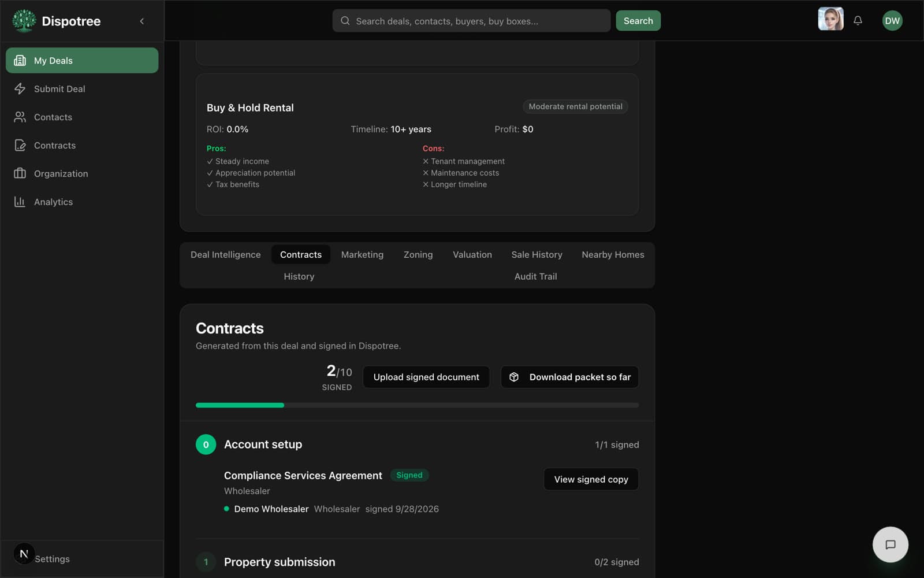This screenshot has width=924, height=578.
Task: Select the Contracts tab
Action: (301, 254)
